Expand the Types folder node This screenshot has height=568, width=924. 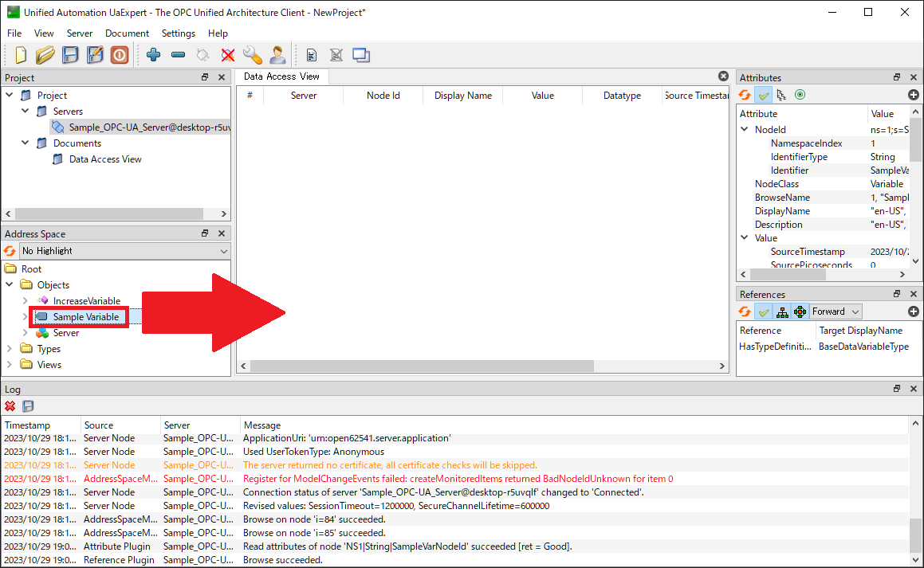click(10, 349)
